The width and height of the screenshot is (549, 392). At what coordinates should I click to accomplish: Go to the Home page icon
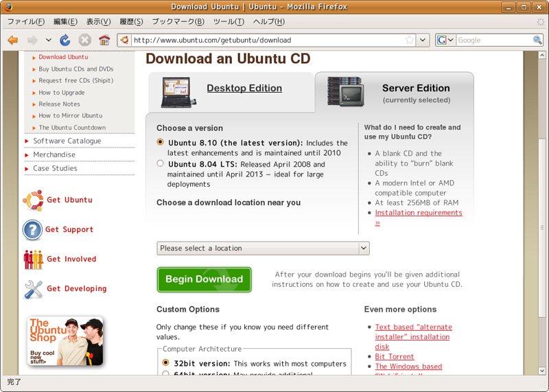(104, 41)
